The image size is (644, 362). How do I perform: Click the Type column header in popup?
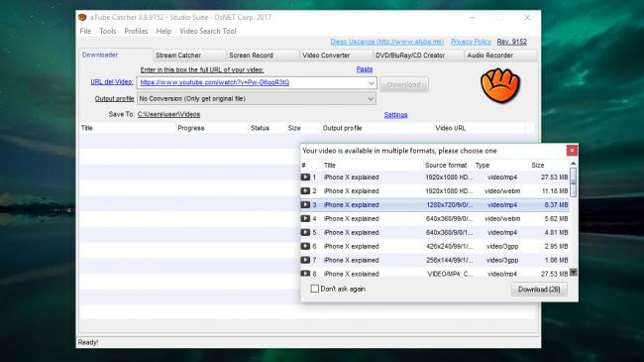pyautogui.click(x=483, y=165)
